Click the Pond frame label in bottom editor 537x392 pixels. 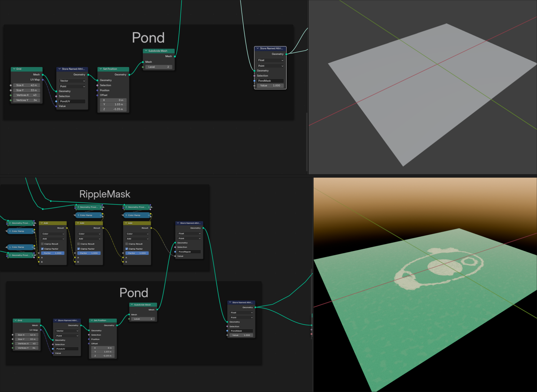tap(134, 293)
